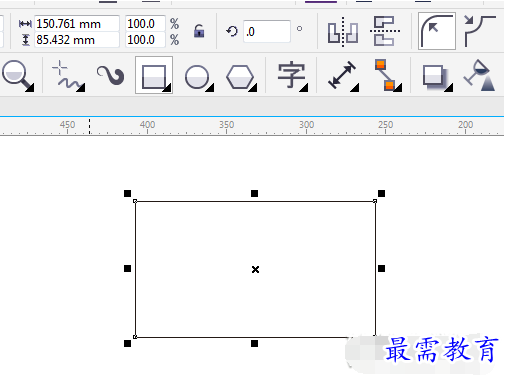Click the 200 mark on ruler
The image size is (507, 381).
coord(466,125)
